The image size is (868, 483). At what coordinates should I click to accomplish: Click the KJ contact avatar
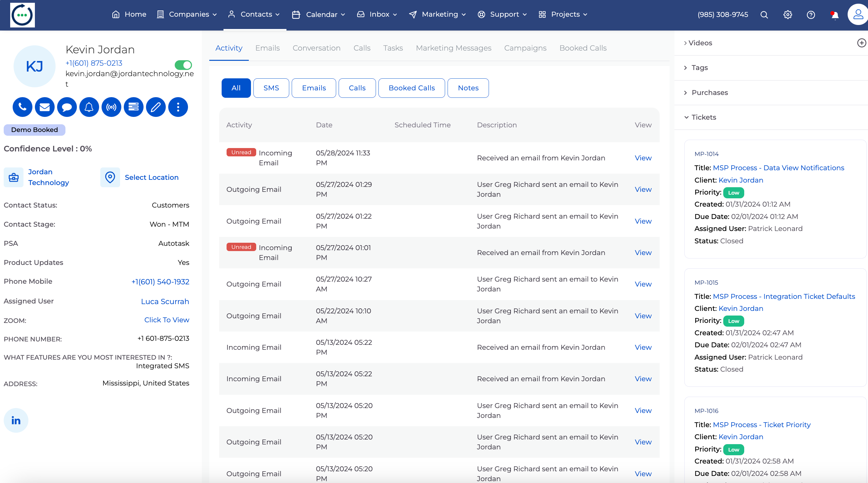point(34,66)
